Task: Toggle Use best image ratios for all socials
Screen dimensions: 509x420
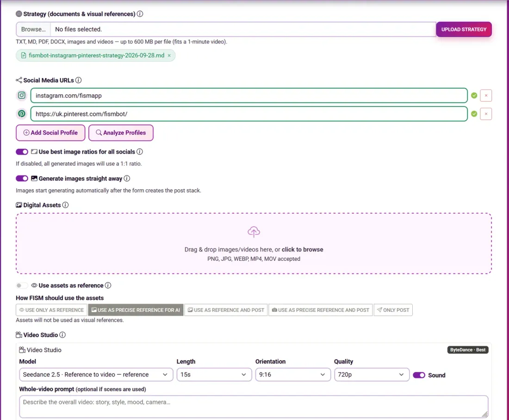Action: click(22, 152)
